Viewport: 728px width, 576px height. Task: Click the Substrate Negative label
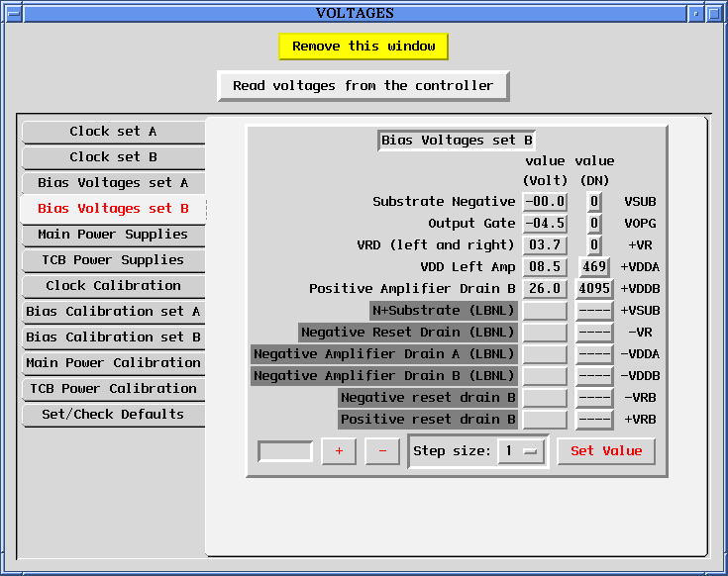coord(444,202)
